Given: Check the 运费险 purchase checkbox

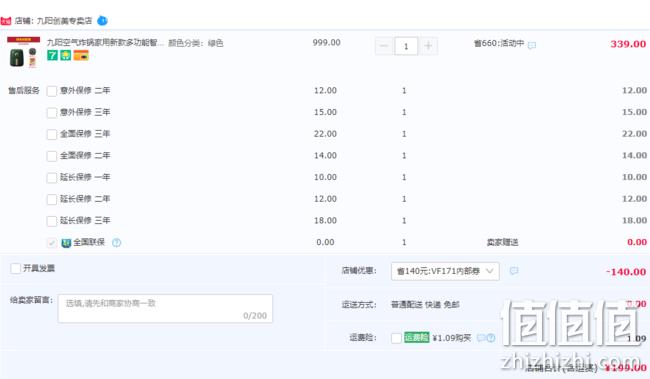Looking at the screenshot, I should click(x=396, y=338).
